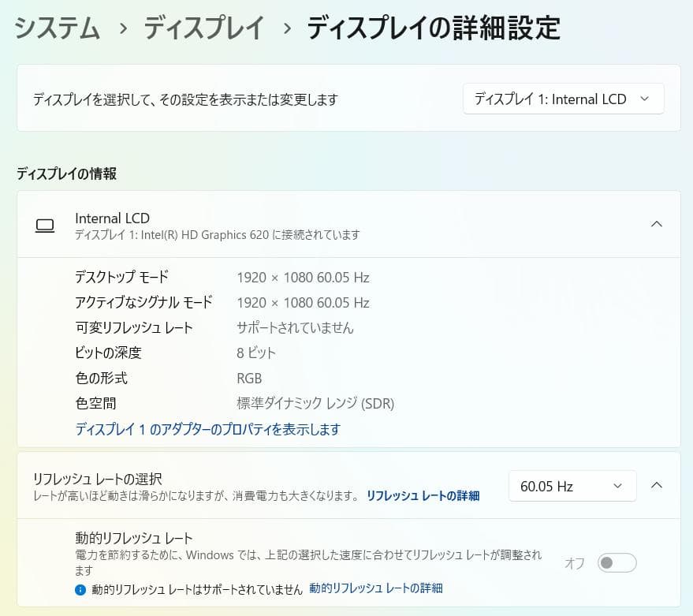Click the サポートされていません value for 可変リフレッシュ レート
The height and width of the screenshot is (616, 693).
click(295, 327)
